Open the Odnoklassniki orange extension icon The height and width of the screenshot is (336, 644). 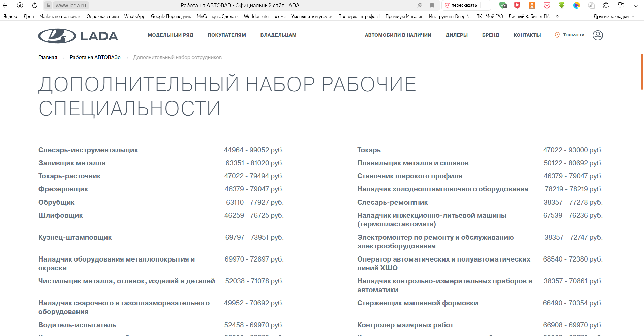[532, 5]
